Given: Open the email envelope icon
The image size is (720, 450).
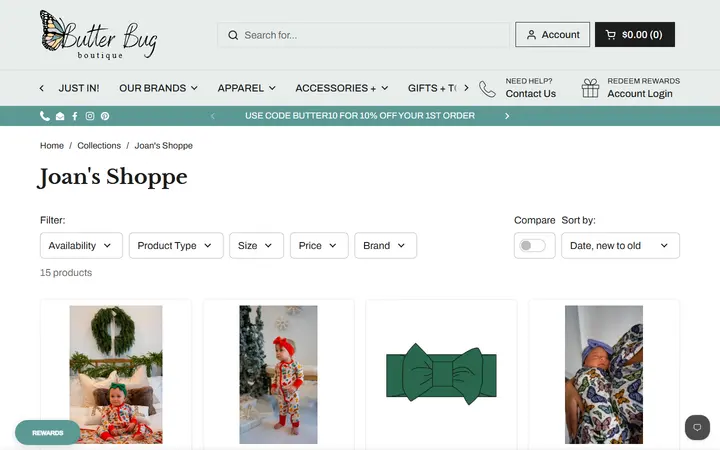Looking at the screenshot, I should (x=60, y=116).
